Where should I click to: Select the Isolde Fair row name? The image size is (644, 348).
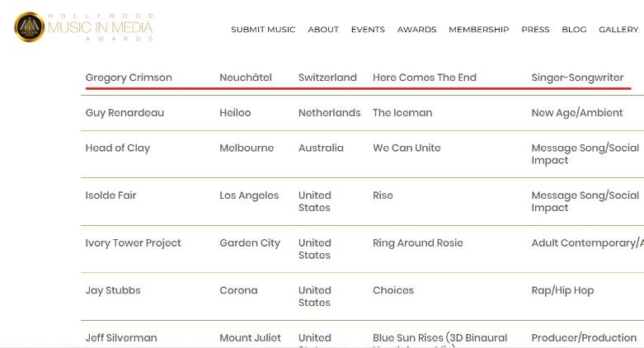pos(110,195)
